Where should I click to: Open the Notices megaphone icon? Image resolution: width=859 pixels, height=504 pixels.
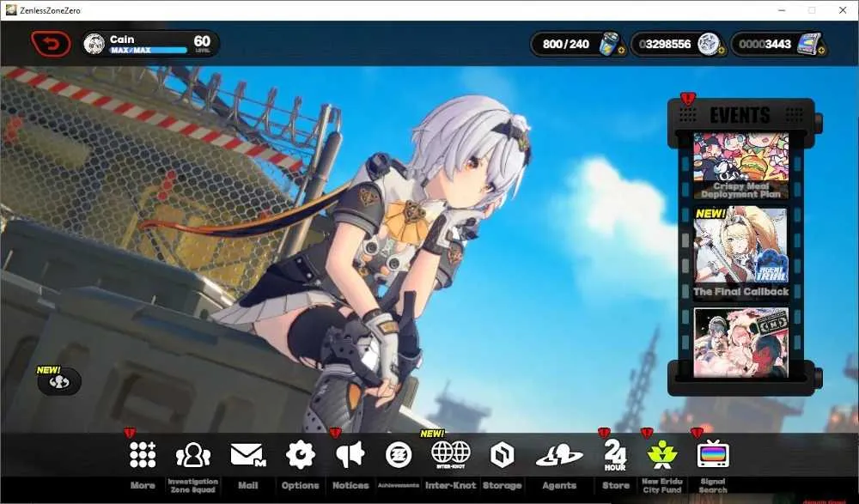click(350, 455)
